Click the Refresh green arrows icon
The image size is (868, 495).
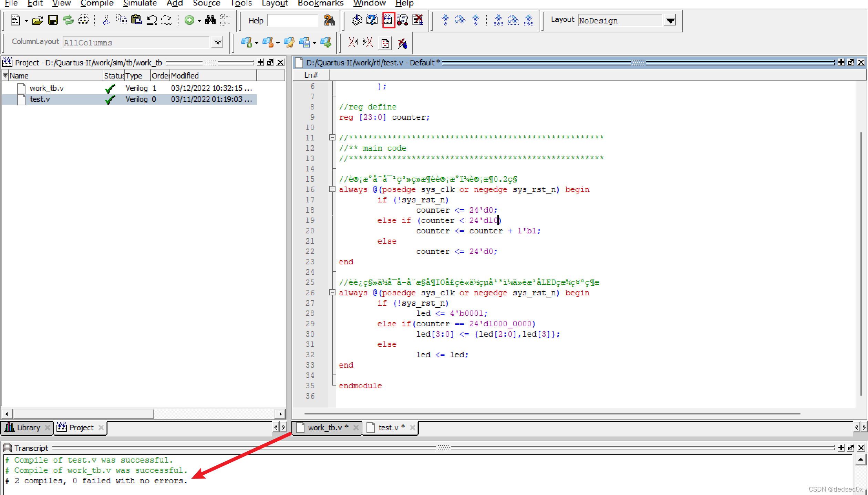[68, 20]
